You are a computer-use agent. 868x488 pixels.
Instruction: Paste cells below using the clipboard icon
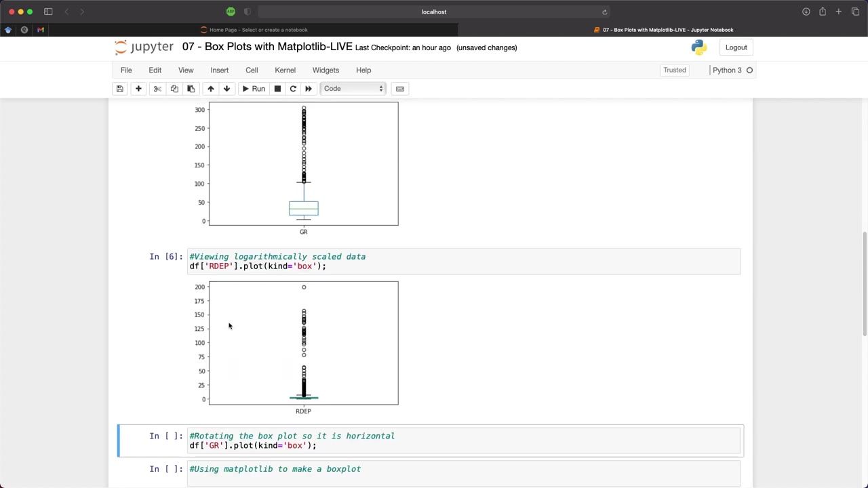(x=191, y=89)
